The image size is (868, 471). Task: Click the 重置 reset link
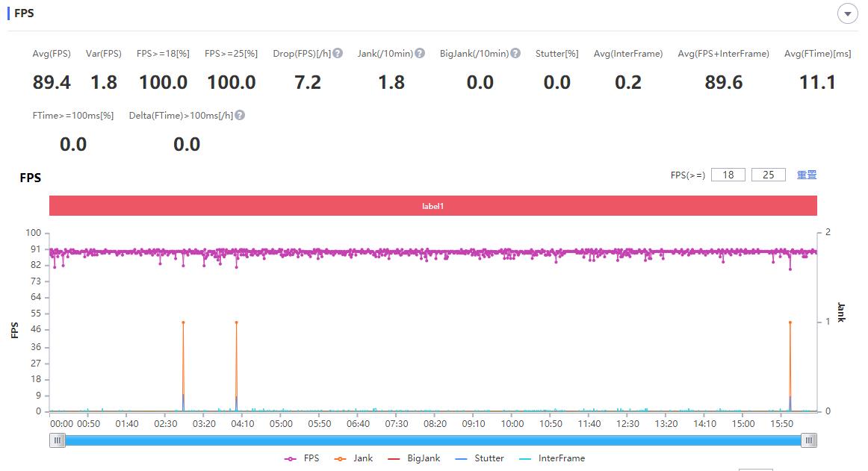pyautogui.click(x=807, y=175)
